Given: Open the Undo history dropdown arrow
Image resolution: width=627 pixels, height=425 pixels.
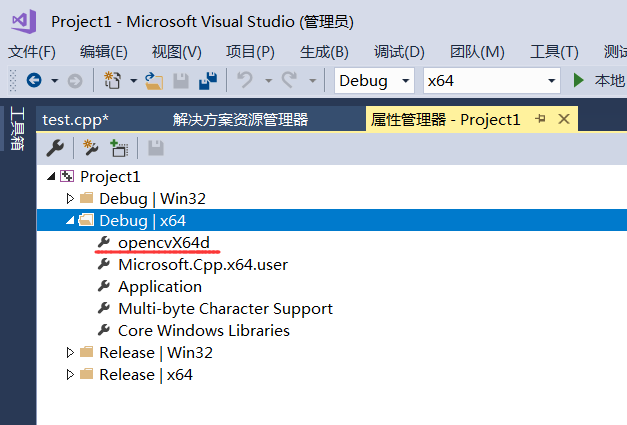Looking at the screenshot, I should [x=269, y=81].
